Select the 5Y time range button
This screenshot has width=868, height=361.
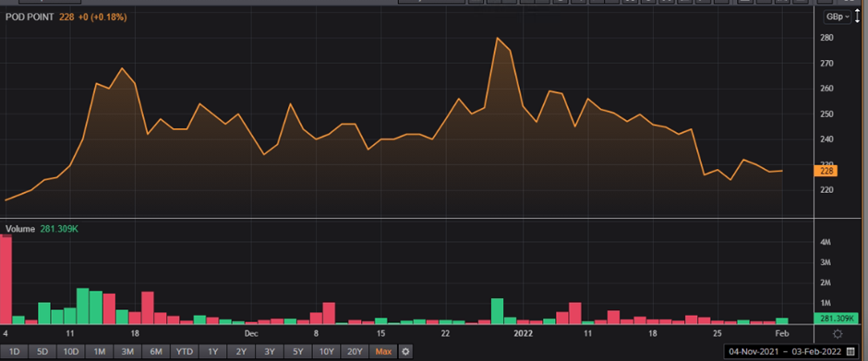point(298,352)
